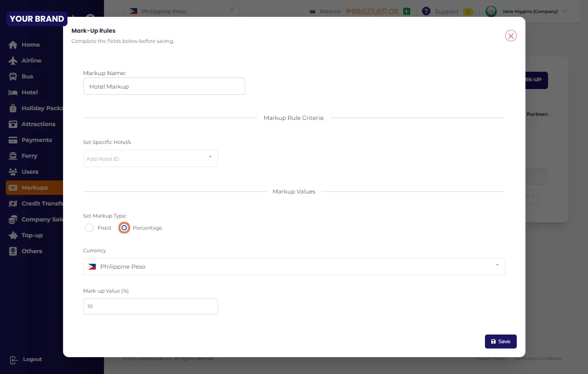Expand the Currency Philippine Peso dropdown
The image size is (588, 374).
294,267
